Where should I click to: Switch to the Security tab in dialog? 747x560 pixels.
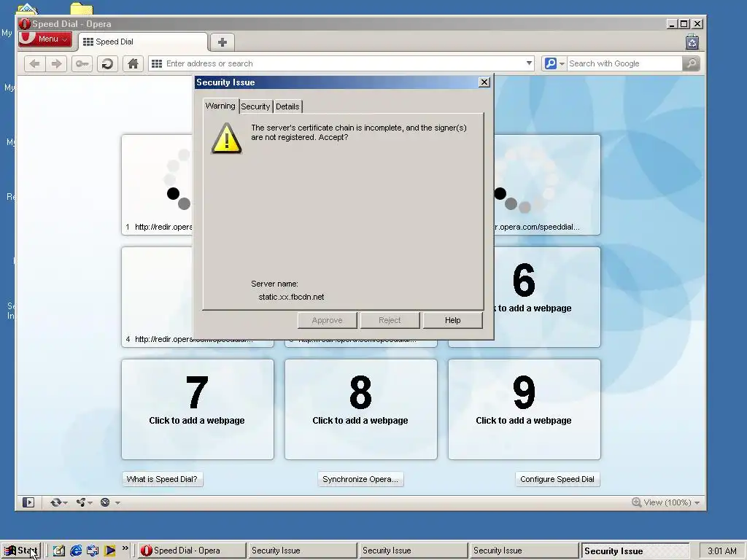(255, 106)
